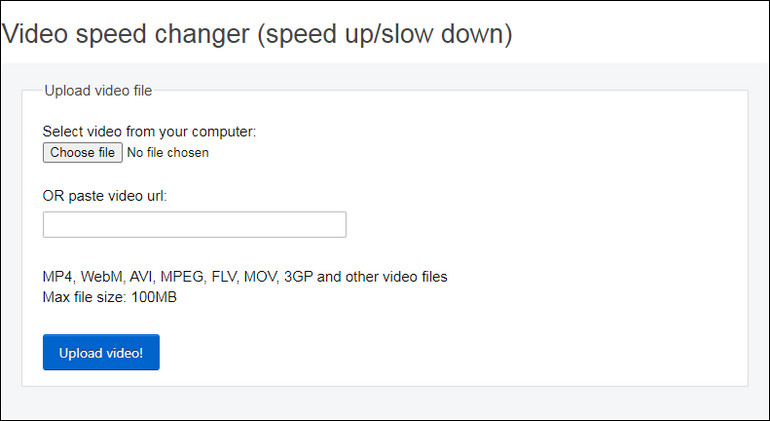
Task: Click the 'AVI' format text
Action: pyautogui.click(x=140, y=277)
